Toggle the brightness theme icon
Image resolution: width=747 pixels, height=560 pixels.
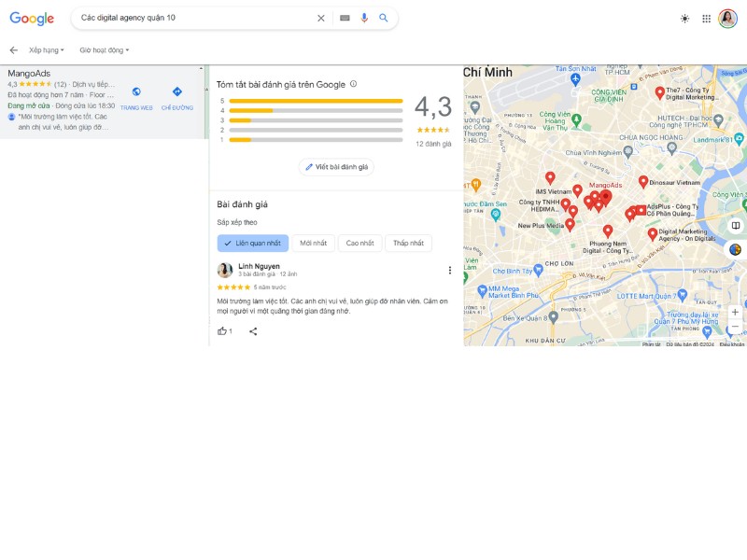point(684,19)
